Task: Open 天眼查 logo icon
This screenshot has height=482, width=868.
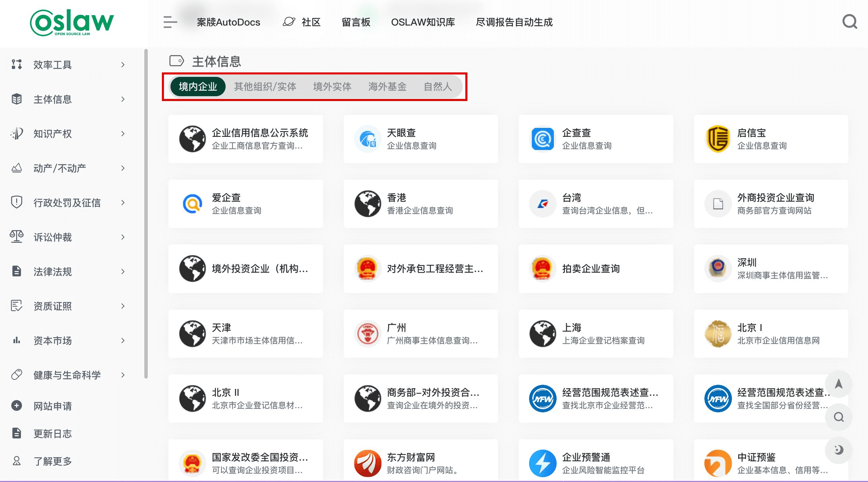Action: 368,139
